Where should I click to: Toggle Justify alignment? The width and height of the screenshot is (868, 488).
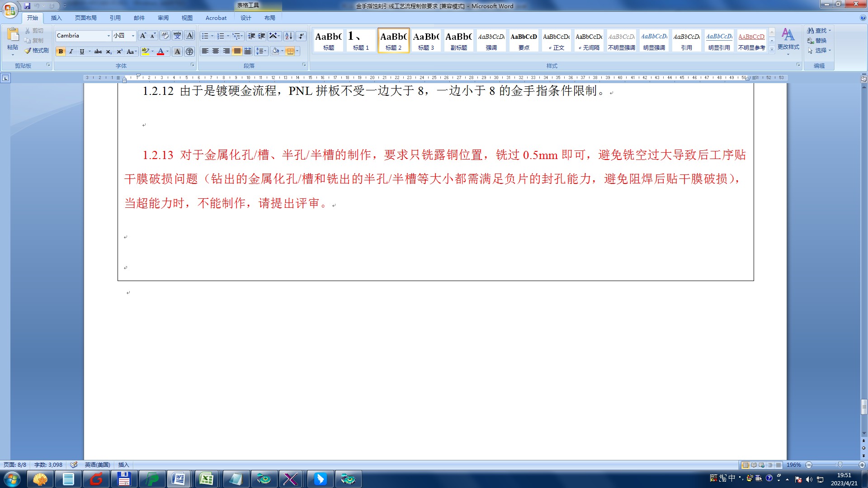point(237,51)
